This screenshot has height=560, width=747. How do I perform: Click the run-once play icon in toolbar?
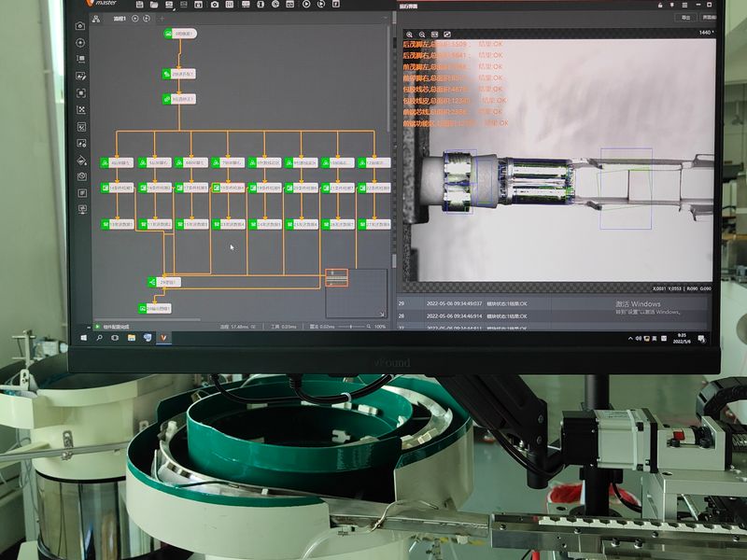[x=307, y=4]
